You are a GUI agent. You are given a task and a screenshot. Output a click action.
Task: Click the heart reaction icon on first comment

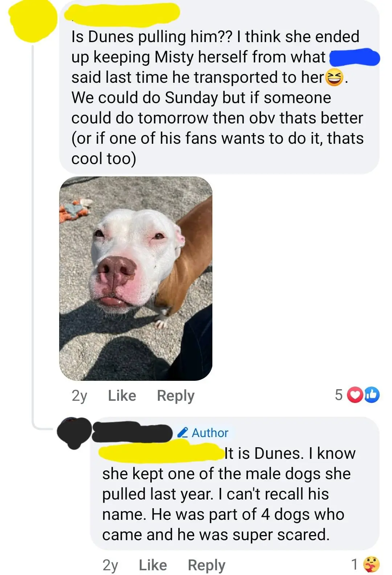point(355,395)
